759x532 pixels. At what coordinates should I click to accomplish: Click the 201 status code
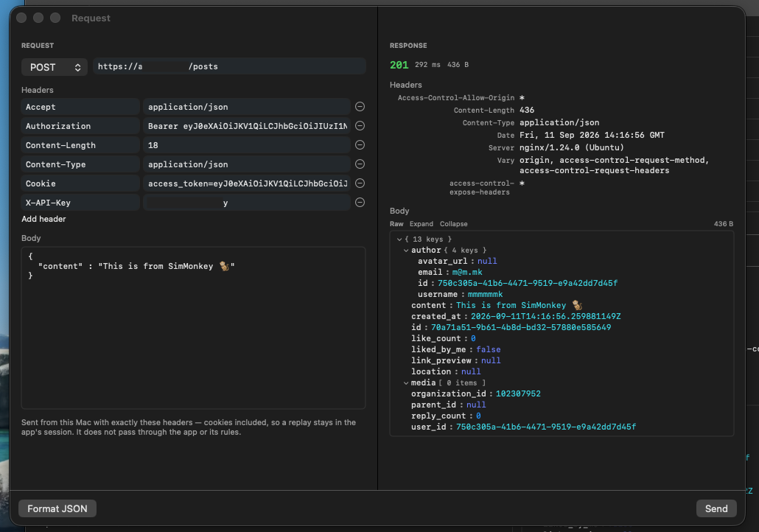pos(399,65)
